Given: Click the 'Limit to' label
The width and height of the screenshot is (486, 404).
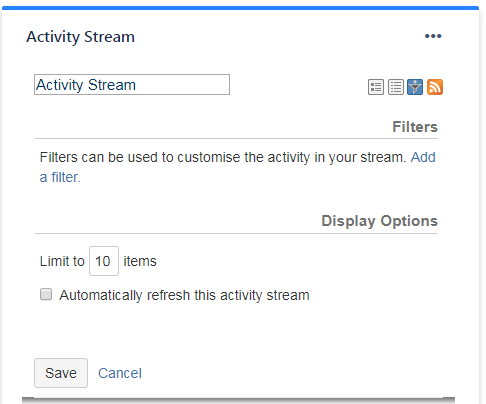Looking at the screenshot, I should (x=62, y=261).
